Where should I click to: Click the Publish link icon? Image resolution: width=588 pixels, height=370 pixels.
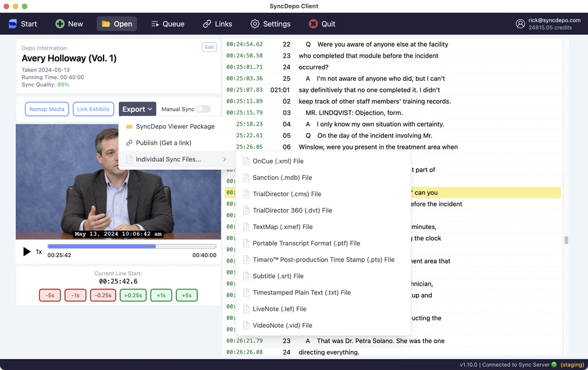129,143
